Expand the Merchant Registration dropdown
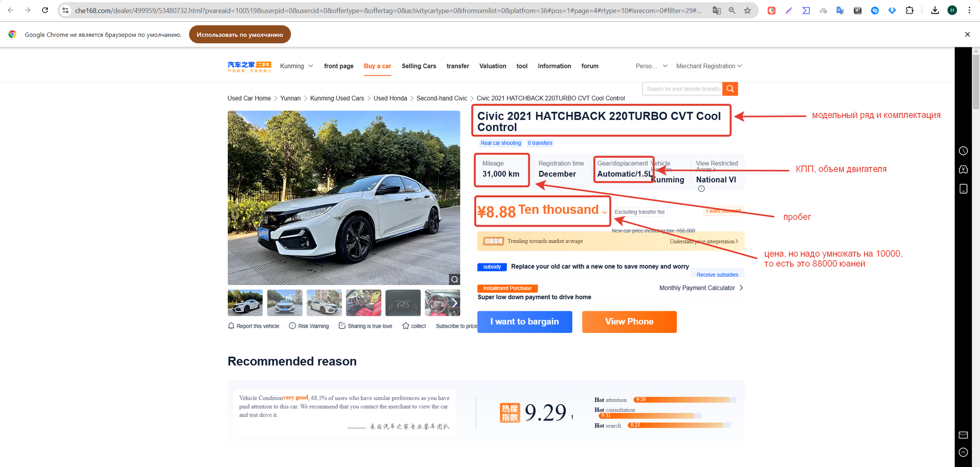Viewport: 980px width, 467px height. click(x=709, y=66)
